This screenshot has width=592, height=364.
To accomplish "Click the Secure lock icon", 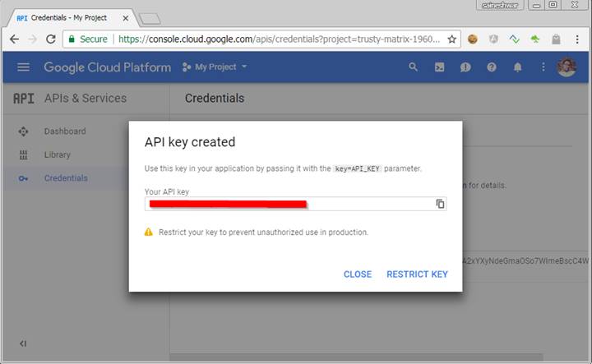I will click(x=72, y=39).
